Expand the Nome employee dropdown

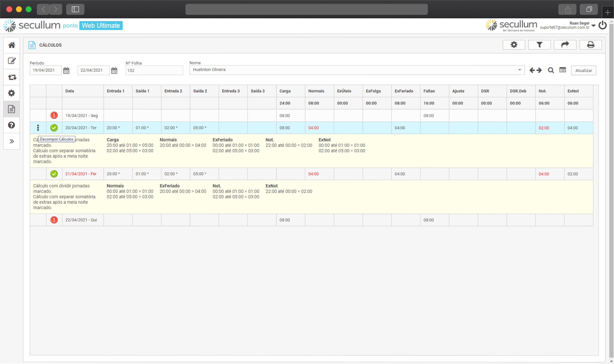(519, 70)
